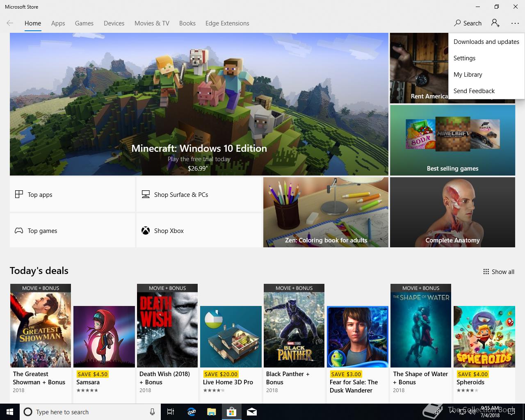This screenshot has height=420, width=525.
Task: Open the Complete Anatomy tile
Action: pos(452,212)
